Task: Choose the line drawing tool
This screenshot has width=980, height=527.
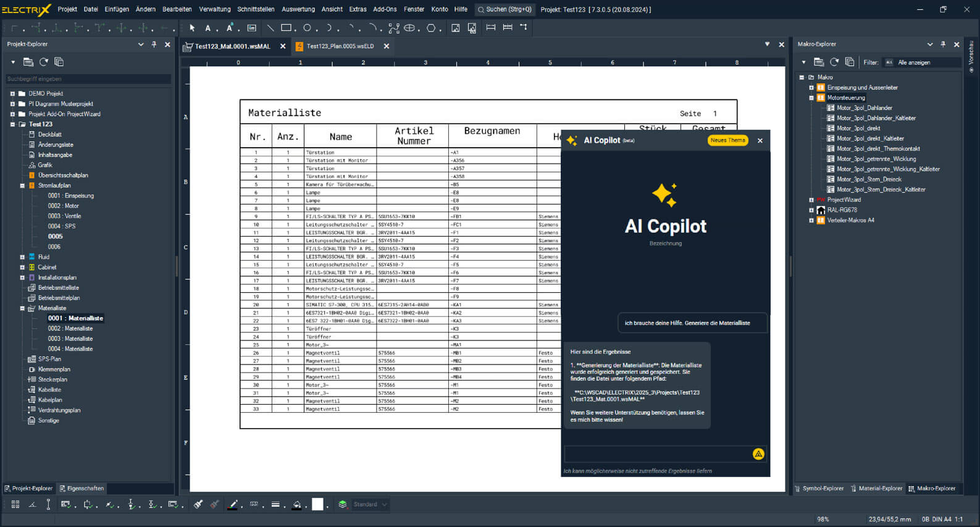Action: point(270,28)
